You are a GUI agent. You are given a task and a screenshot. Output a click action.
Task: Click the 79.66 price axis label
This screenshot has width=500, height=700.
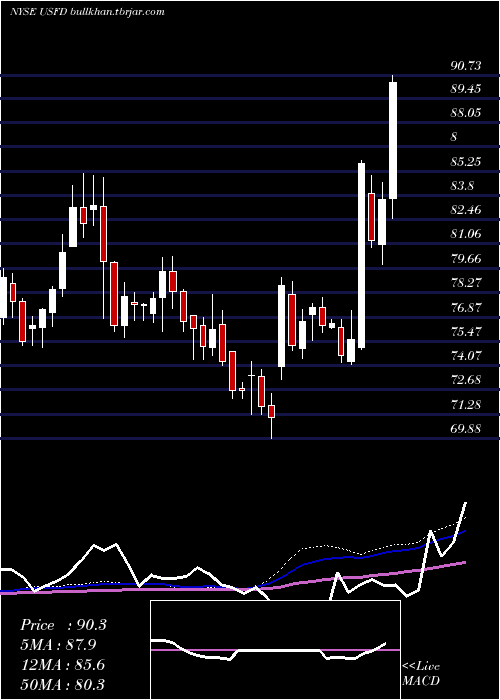click(466, 258)
